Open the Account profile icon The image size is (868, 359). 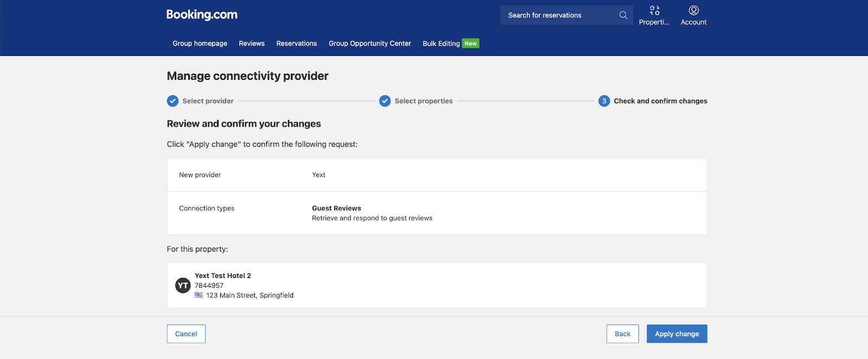click(x=693, y=10)
